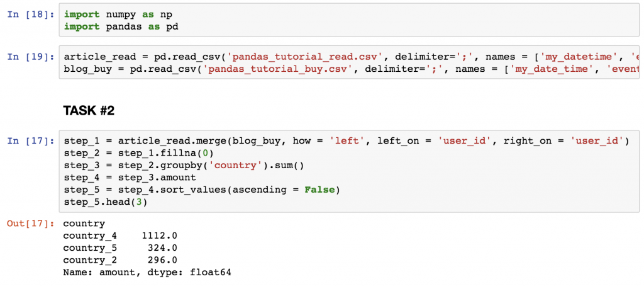Click the 'Name: amount, dtype: float64' line

[x=150, y=272]
